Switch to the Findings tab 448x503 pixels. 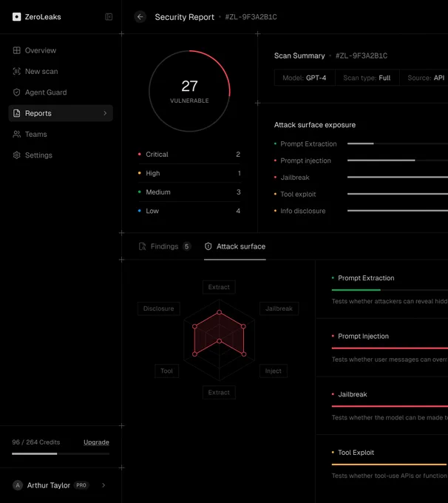coord(165,246)
